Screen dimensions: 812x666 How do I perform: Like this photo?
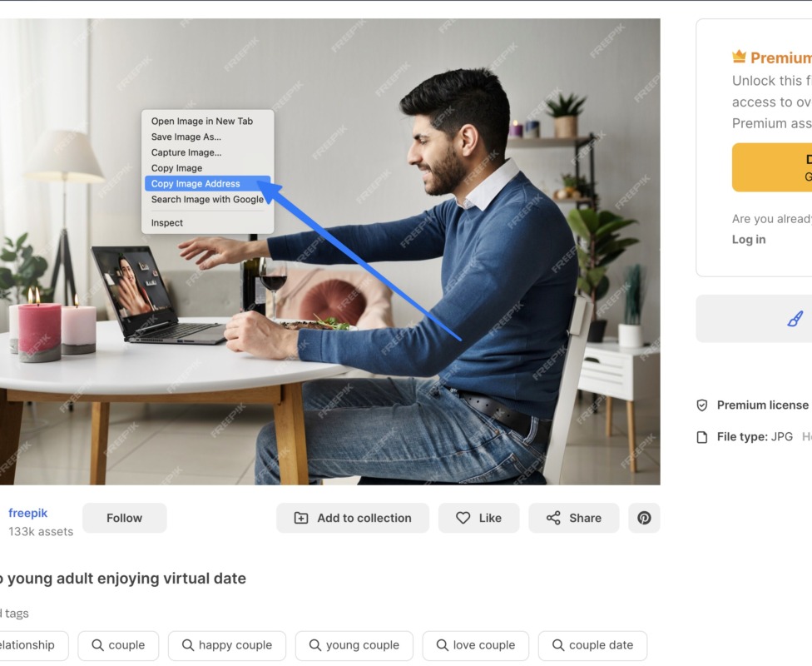(478, 518)
